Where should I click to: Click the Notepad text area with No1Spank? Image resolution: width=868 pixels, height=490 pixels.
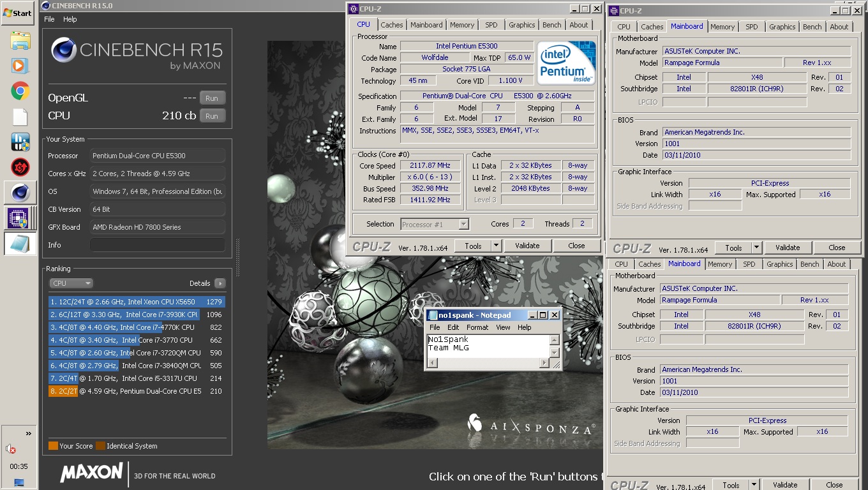[488, 346]
